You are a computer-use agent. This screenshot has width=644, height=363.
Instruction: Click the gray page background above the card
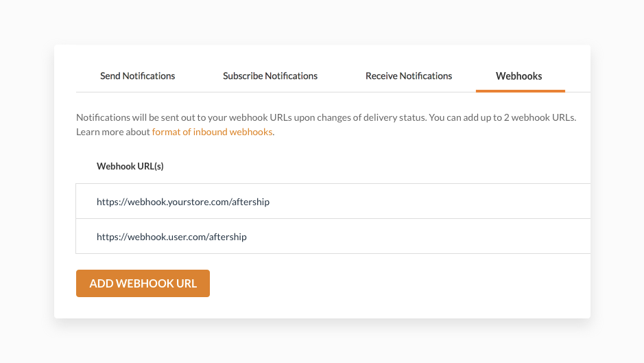coord(322,22)
